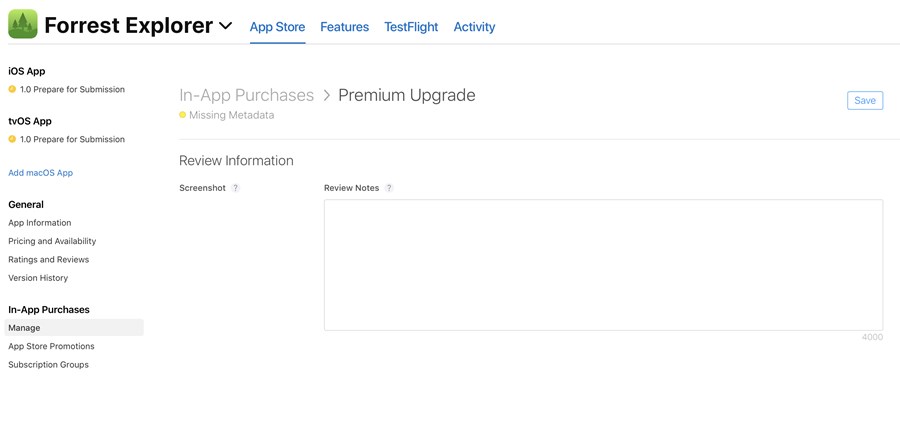Focus the Review Notes text area
The image size is (900, 448).
pos(603,265)
